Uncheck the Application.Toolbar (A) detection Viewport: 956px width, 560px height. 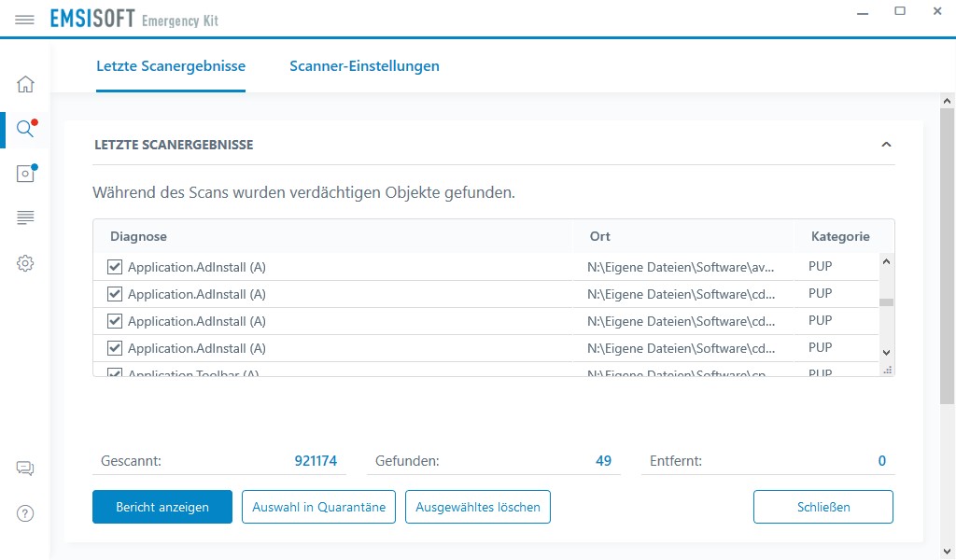coord(114,371)
